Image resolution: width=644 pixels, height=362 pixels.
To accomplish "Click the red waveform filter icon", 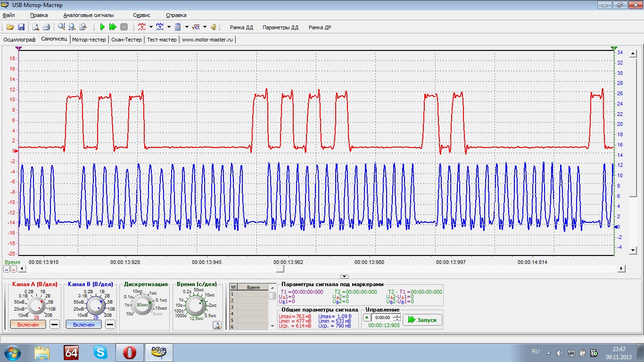I will coord(142,27).
